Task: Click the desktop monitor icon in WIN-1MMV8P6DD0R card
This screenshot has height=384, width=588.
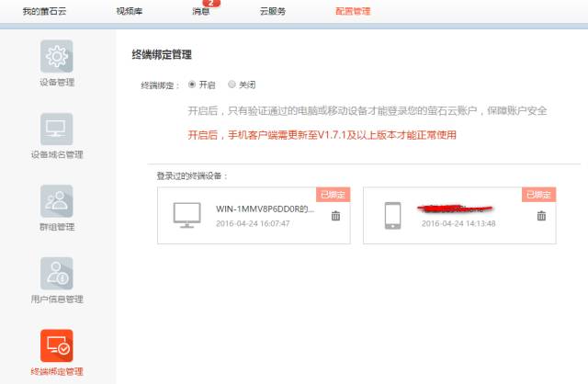Action: pyautogui.click(x=187, y=216)
